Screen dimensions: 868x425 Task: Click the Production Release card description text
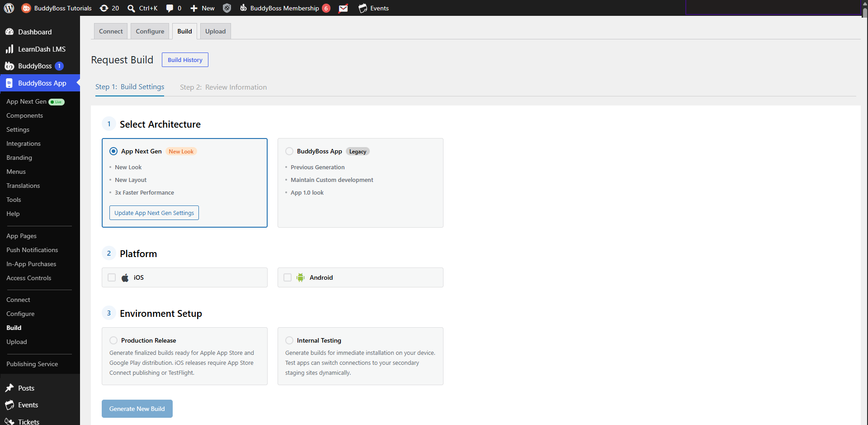[182, 363]
